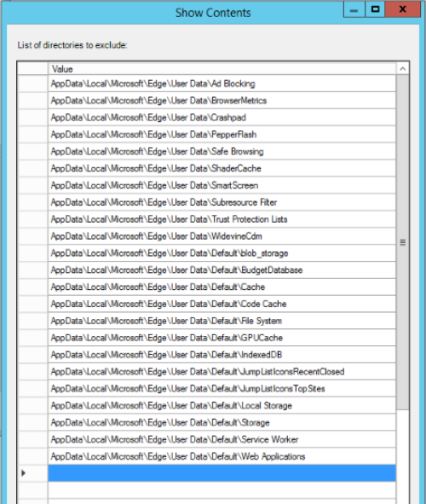Screen dimensions: 426x504
Task: Click the current row indicator arrow
Action: point(23,472)
